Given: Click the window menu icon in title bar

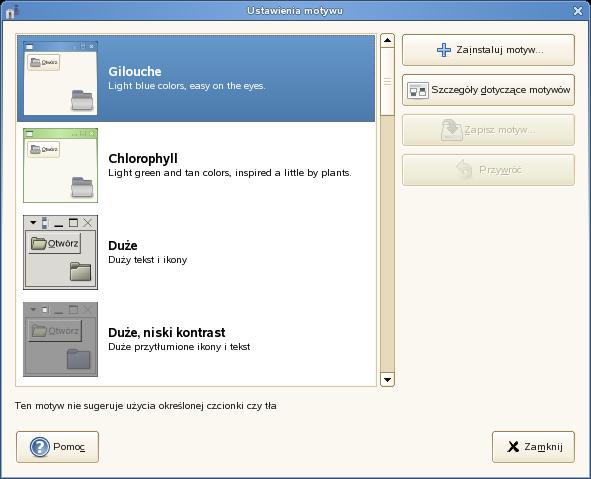Looking at the screenshot, I should pos(10,11).
